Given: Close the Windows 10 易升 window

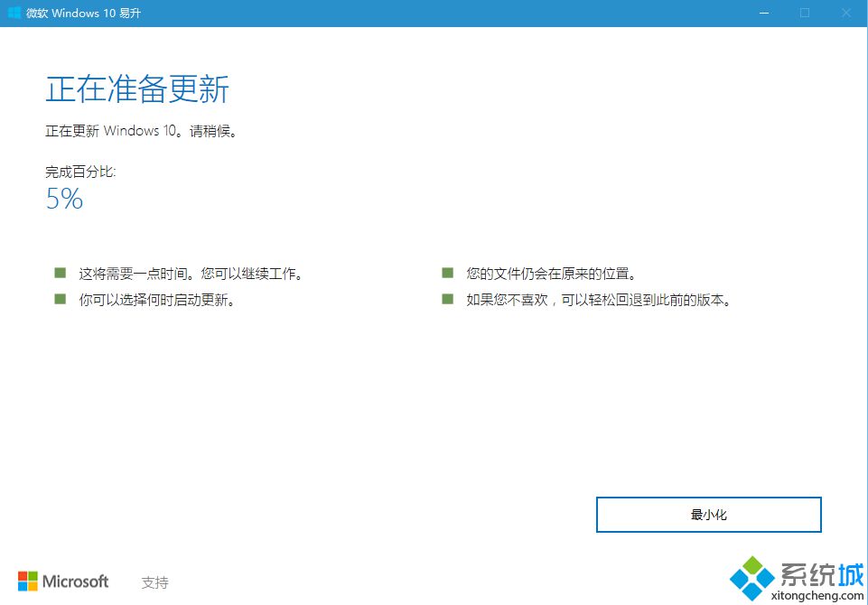Looking at the screenshot, I should 846,13.
